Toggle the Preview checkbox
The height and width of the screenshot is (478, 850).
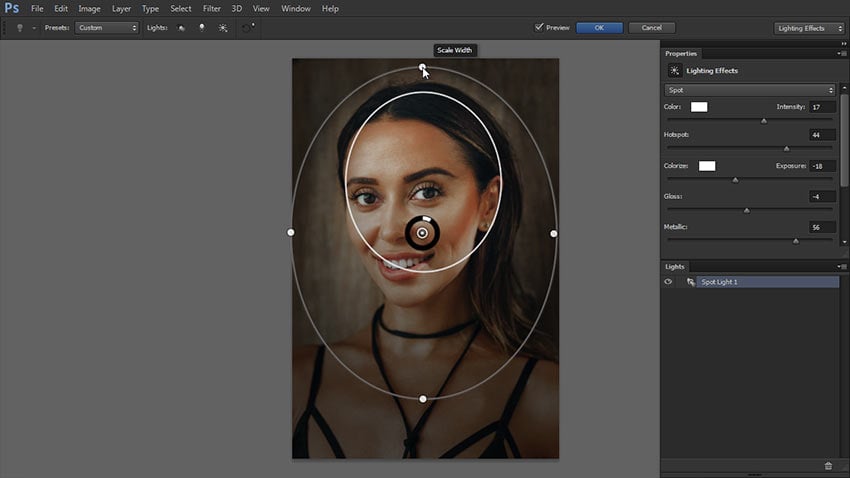click(539, 28)
